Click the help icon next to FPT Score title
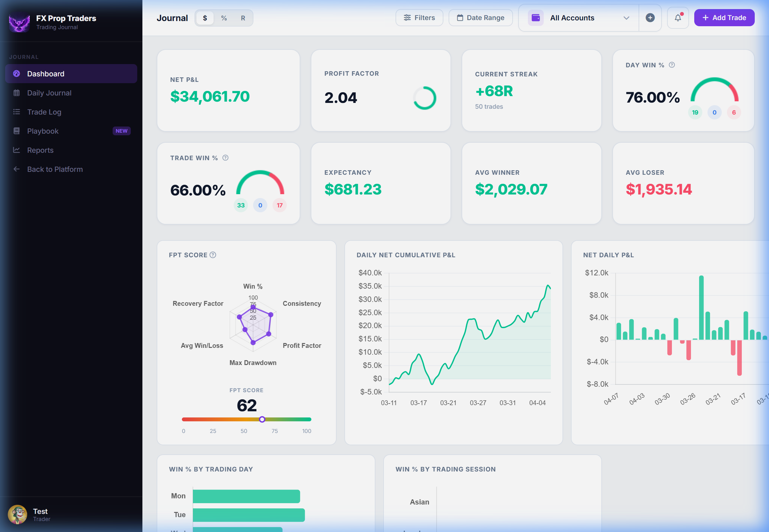 click(x=213, y=255)
